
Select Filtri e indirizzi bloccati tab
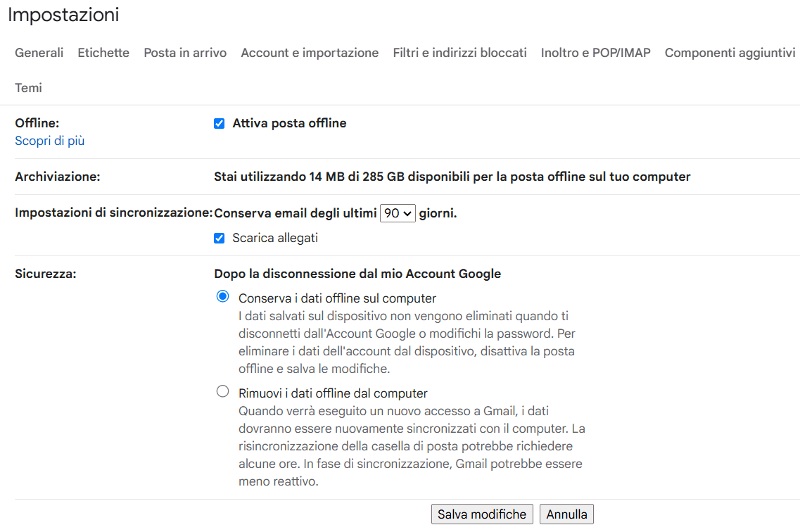coord(459,53)
